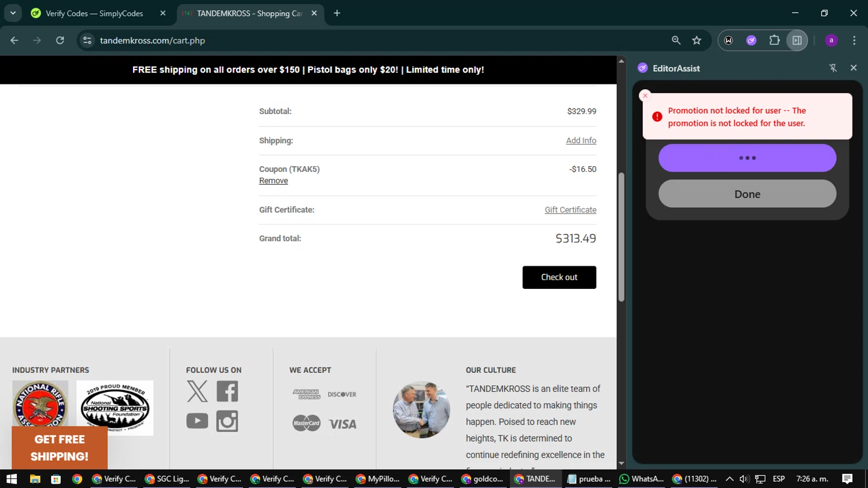Open a new browser tab
This screenshot has width=868, height=488.
pyautogui.click(x=337, y=13)
